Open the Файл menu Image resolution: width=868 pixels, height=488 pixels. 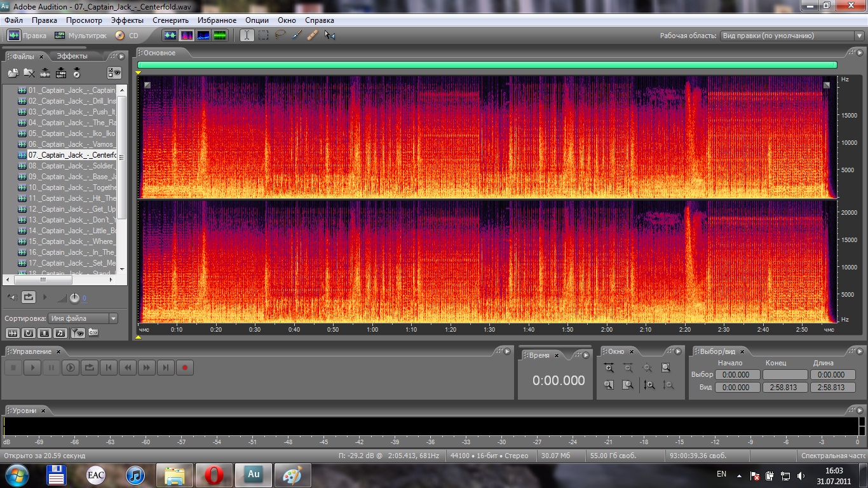[x=13, y=20]
